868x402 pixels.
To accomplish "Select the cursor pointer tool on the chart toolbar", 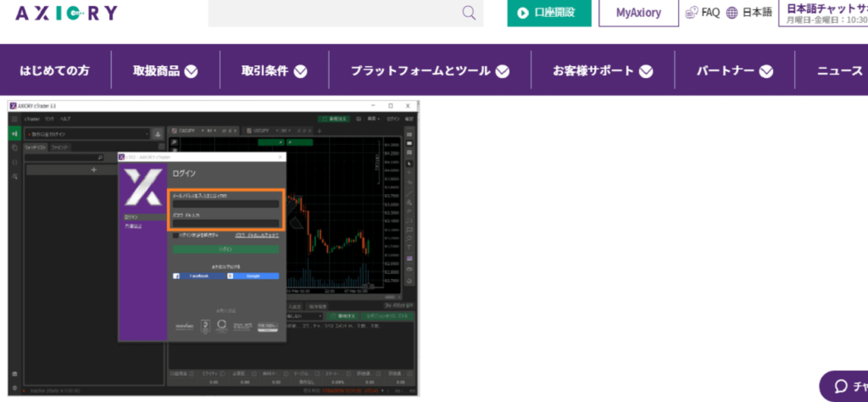I will tap(409, 164).
